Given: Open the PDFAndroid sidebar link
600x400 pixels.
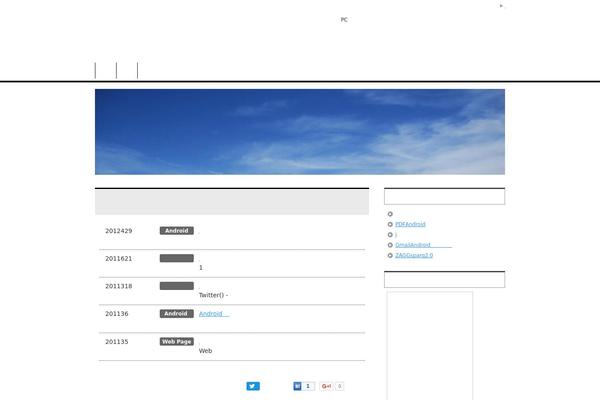Looking at the screenshot, I should (410, 224).
